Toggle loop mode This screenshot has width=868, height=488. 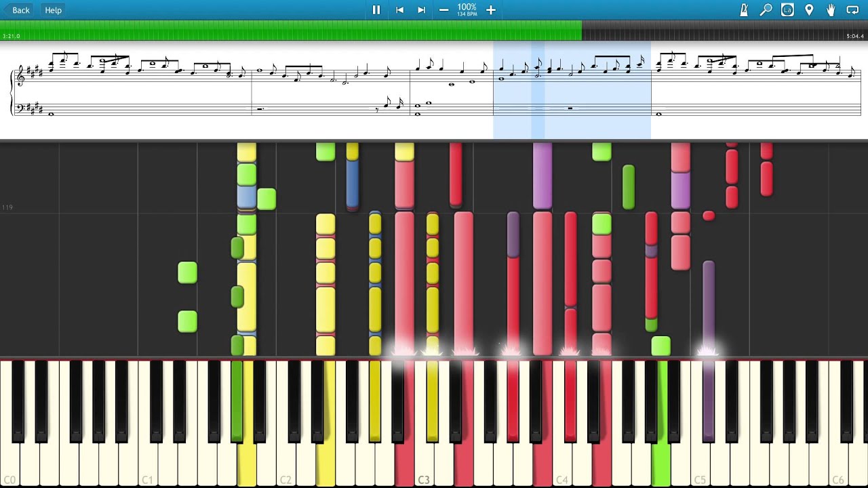coord(852,10)
